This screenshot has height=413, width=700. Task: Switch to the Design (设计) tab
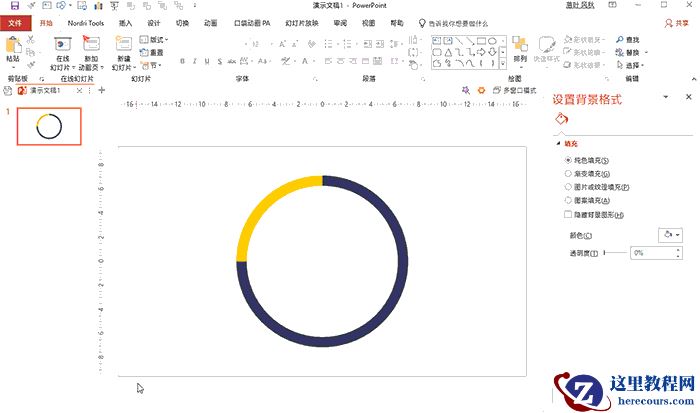(154, 23)
